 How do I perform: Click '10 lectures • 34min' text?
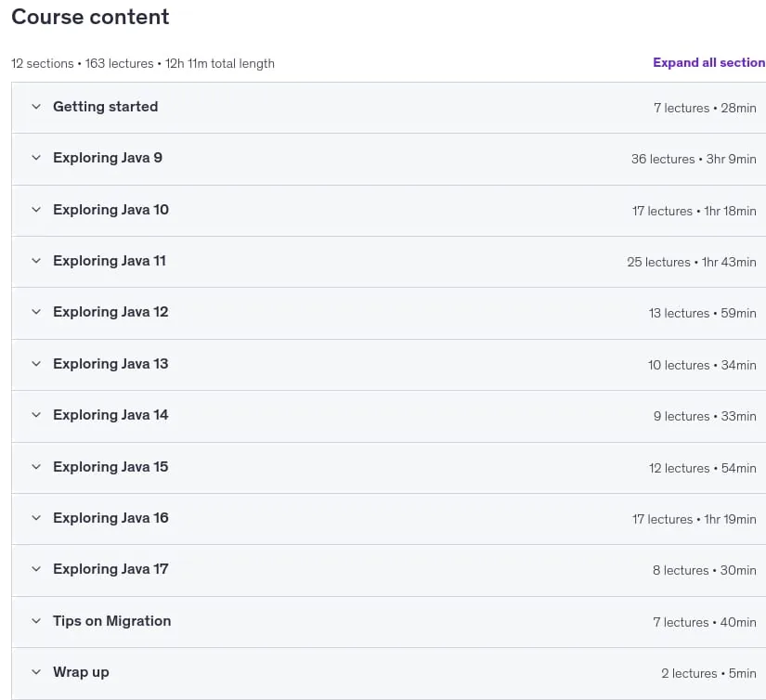(702, 365)
